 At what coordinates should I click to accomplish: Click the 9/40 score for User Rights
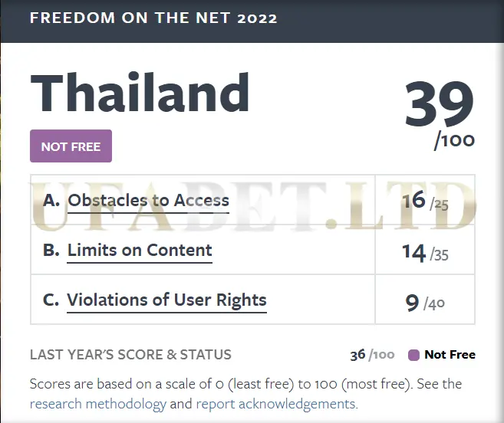point(425,303)
